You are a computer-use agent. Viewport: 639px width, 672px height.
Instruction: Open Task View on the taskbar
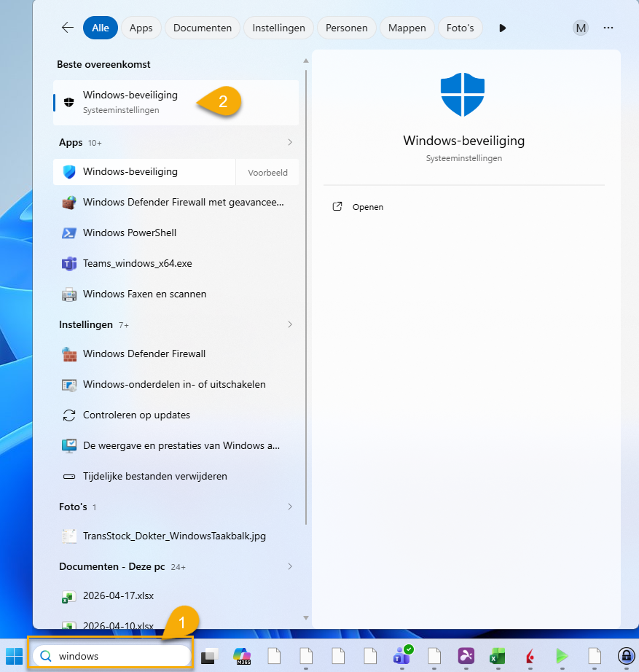tap(209, 656)
